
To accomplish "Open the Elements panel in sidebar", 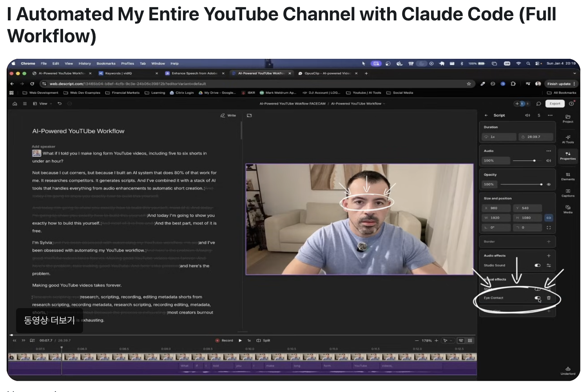I will point(568,176).
